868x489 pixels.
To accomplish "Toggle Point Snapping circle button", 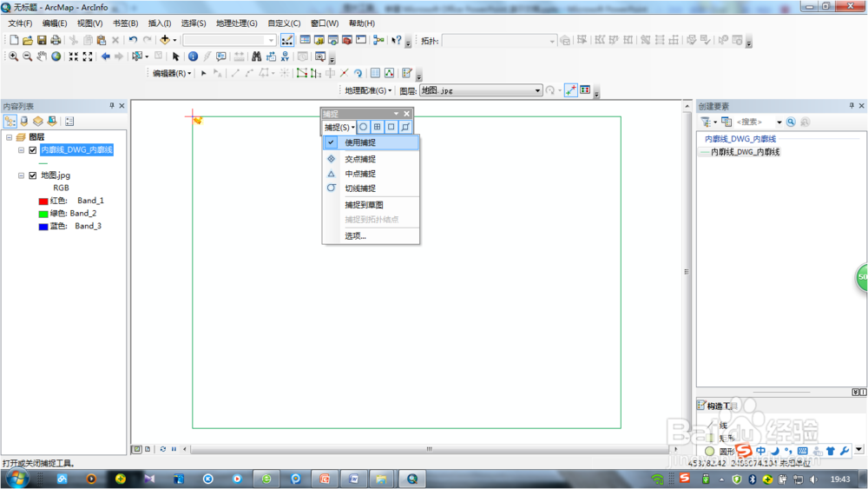I will 363,127.
